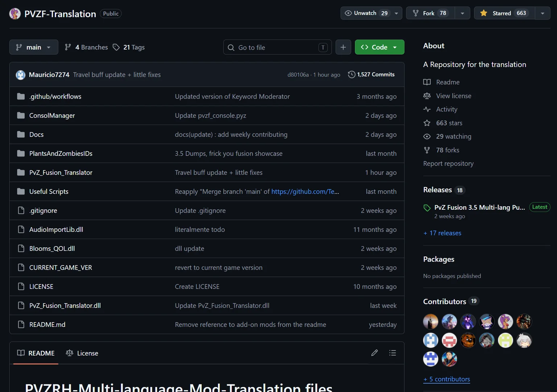Toggle Unwatch for the repository
Image resolution: width=557 pixels, height=392 pixels.
[x=366, y=13]
